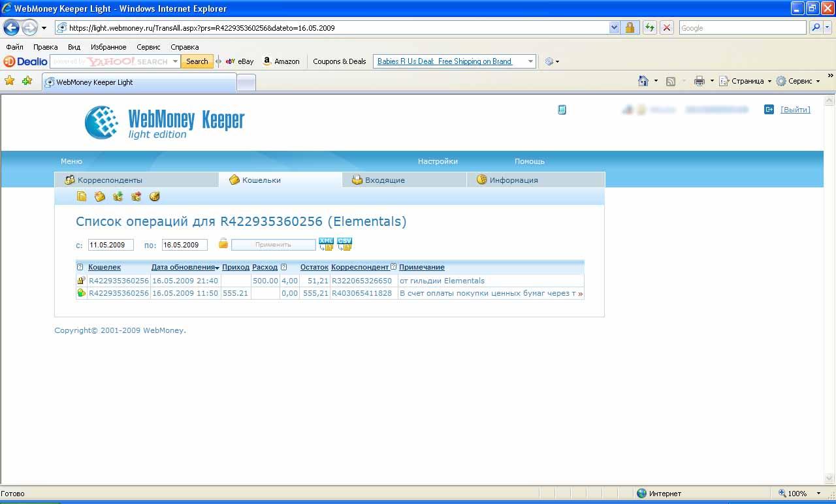The image size is (836, 504).
Task: Click the mobile phone icon in page header
Action: point(562,110)
